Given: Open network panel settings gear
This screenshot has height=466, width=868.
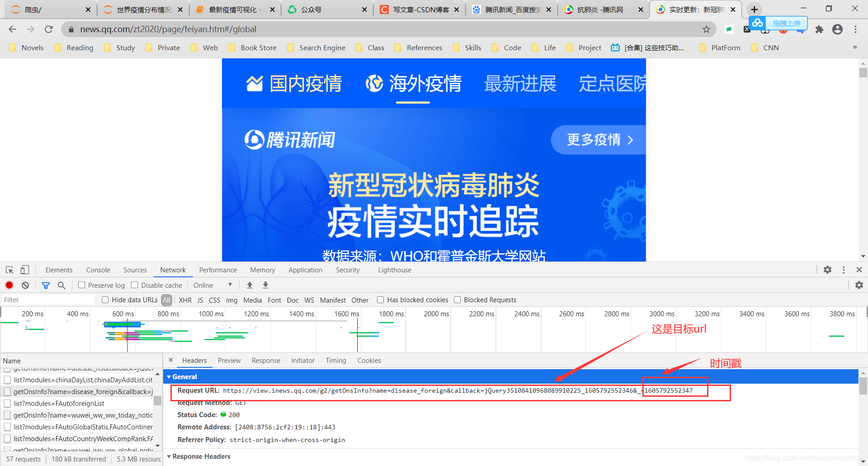Looking at the screenshot, I should 859,285.
